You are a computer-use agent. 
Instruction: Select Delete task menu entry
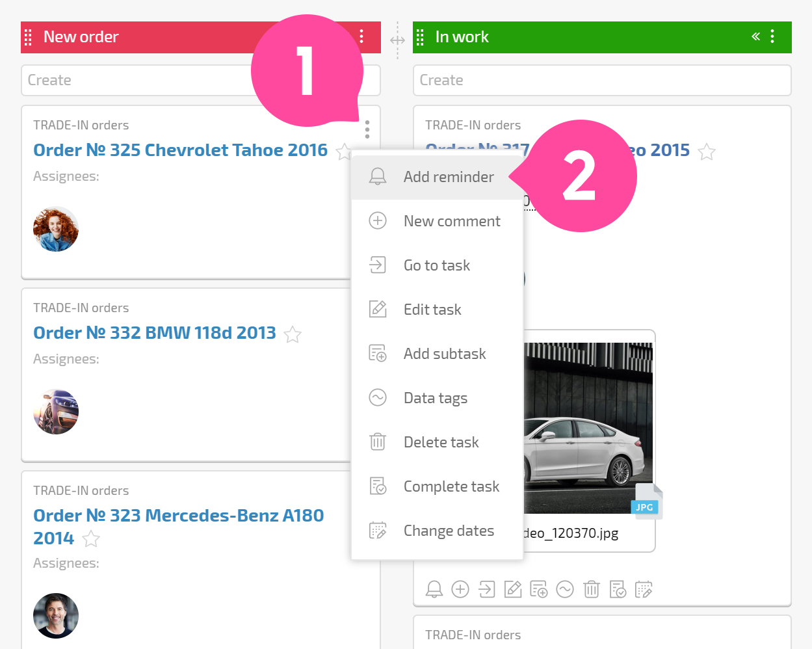[437, 442]
